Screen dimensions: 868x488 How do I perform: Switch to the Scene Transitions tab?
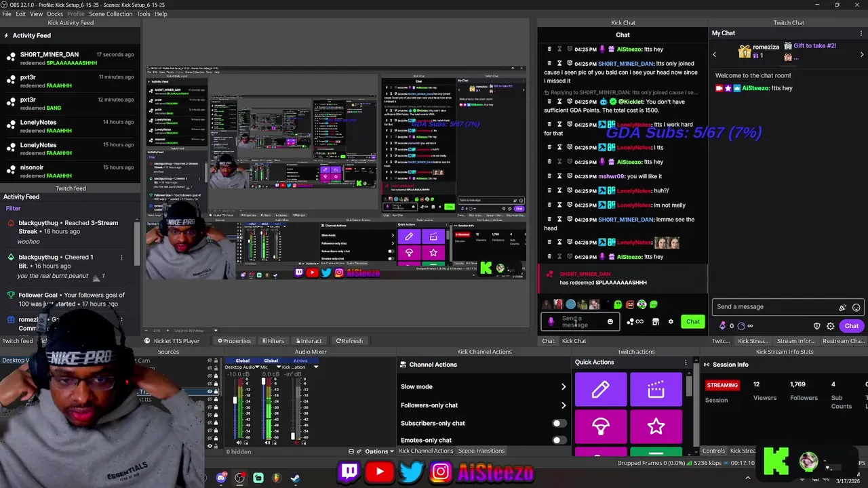coord(481,451)
